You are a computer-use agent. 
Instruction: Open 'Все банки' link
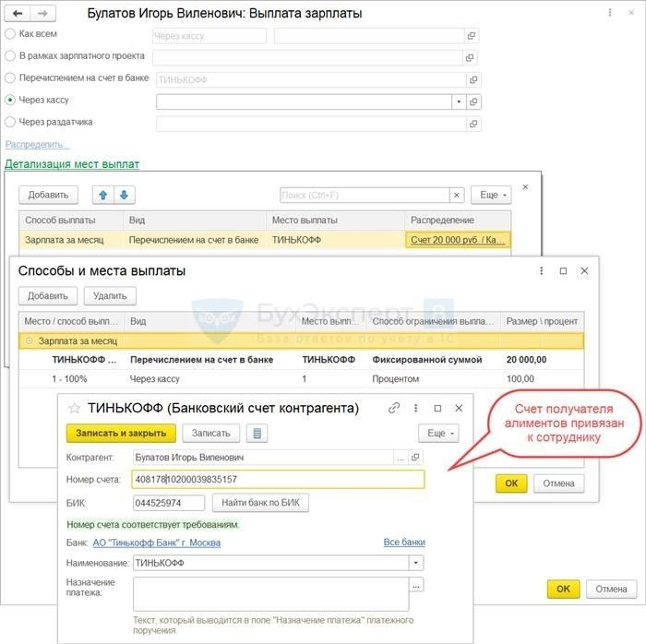coord(404,543)
